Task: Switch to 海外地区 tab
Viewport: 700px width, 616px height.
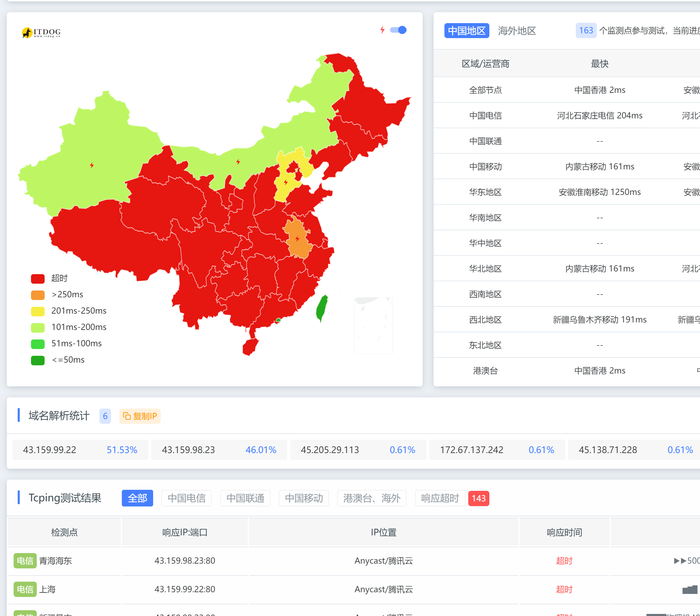Action: click(x=517, y=31)
